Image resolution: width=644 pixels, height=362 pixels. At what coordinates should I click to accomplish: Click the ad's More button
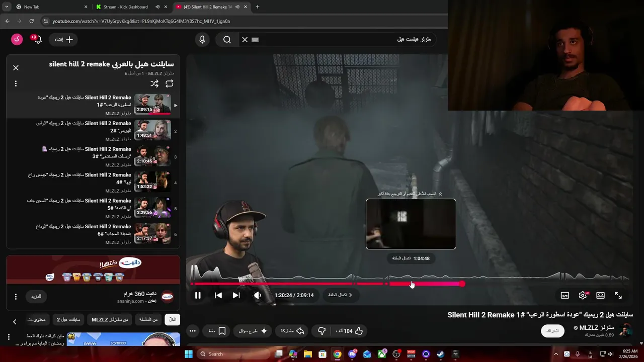pos(36,297)
